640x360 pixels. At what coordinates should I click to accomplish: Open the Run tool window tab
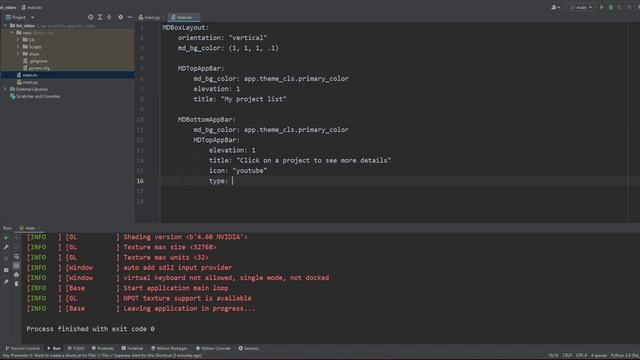pyautogui.click(x=54, y=348)
